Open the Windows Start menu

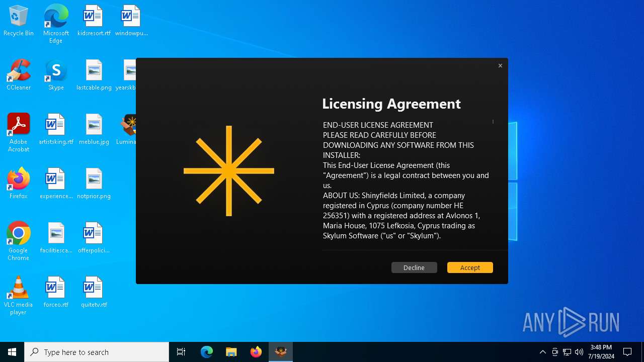pos(12,352)
